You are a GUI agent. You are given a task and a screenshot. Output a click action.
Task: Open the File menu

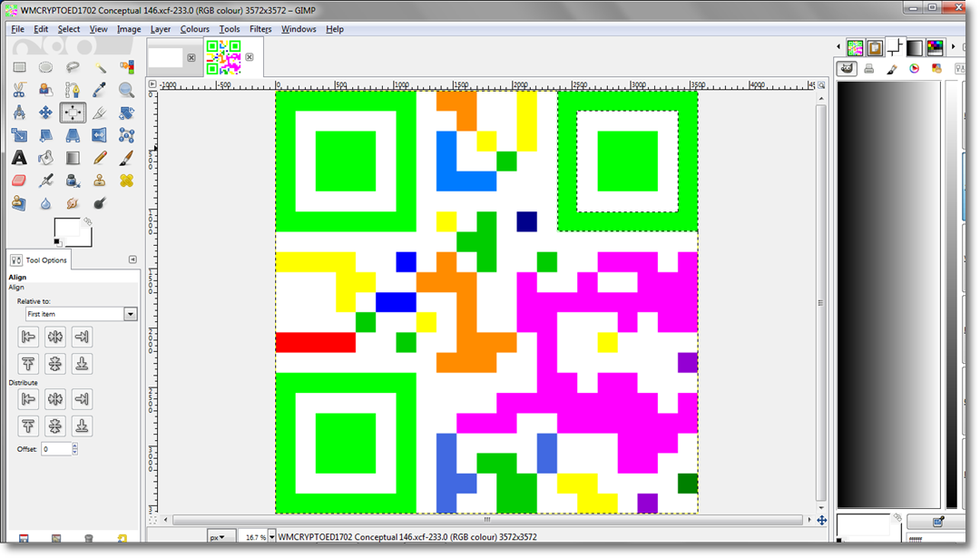17,29
